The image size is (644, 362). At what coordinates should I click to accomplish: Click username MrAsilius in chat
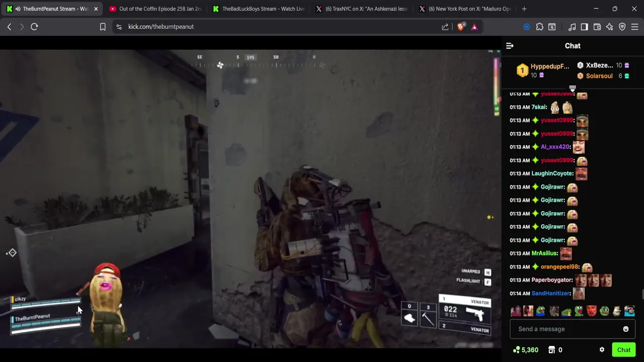click(544, 253)
